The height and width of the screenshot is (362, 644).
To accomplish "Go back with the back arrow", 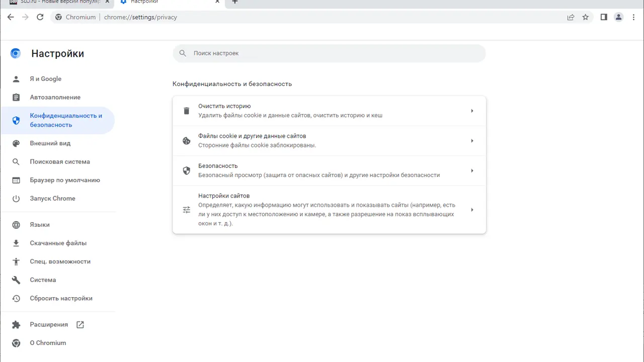I will 11,17.
